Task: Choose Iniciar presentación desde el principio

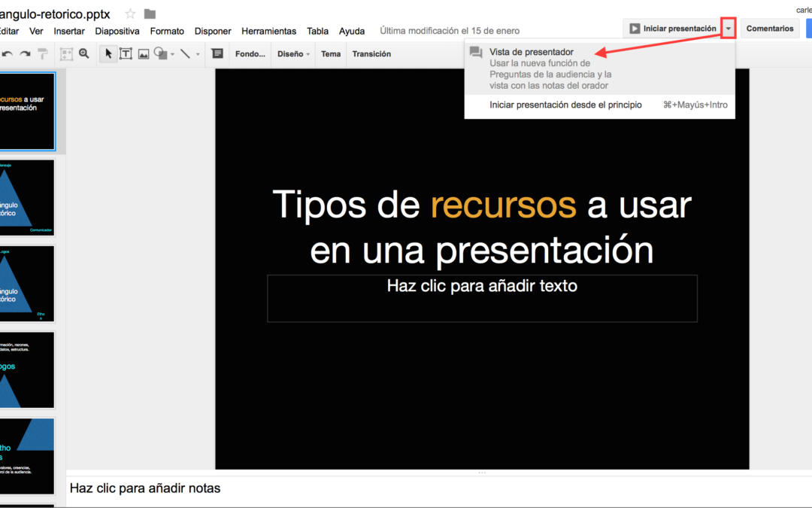Action: [x=600, y=105]
